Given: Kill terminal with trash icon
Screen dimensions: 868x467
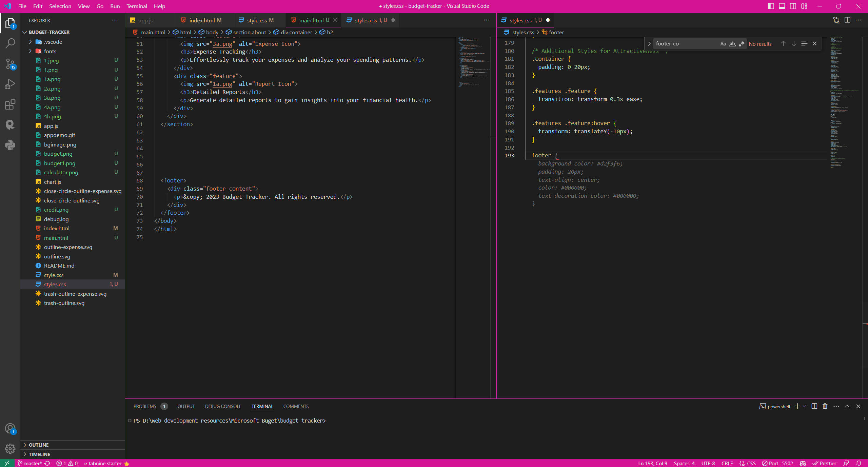Looking at the screenshot, I should pyautogui.click(x=825, y=406).
